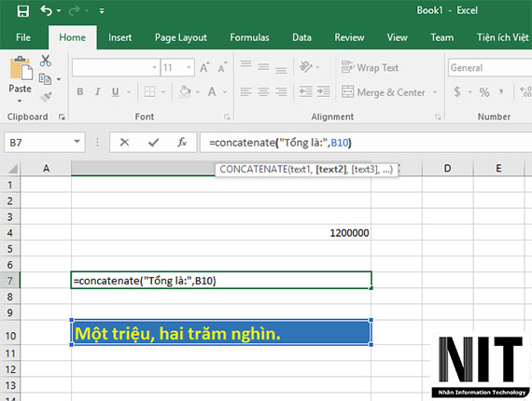The width and height of the screenshot is (532, 401).
Task: Open the Review tab
Action: coord(349,37)
